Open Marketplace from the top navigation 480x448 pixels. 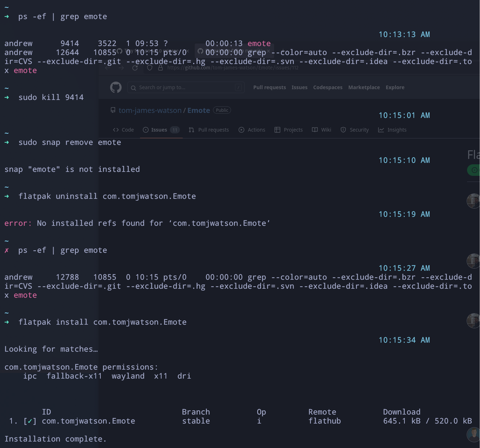click(x=364, y=87)
